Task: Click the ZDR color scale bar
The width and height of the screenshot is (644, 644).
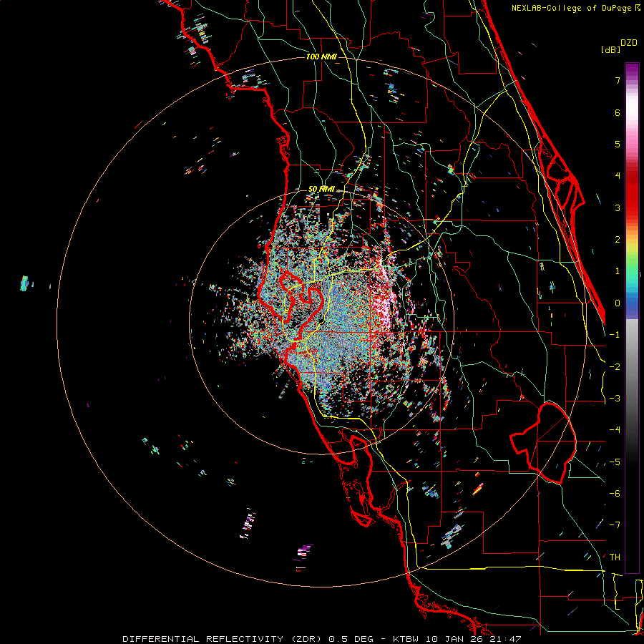Action: point(632,318)
